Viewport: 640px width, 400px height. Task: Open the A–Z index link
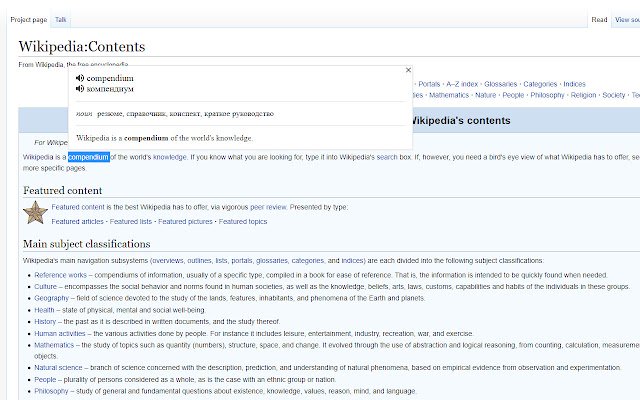[462, 84]
